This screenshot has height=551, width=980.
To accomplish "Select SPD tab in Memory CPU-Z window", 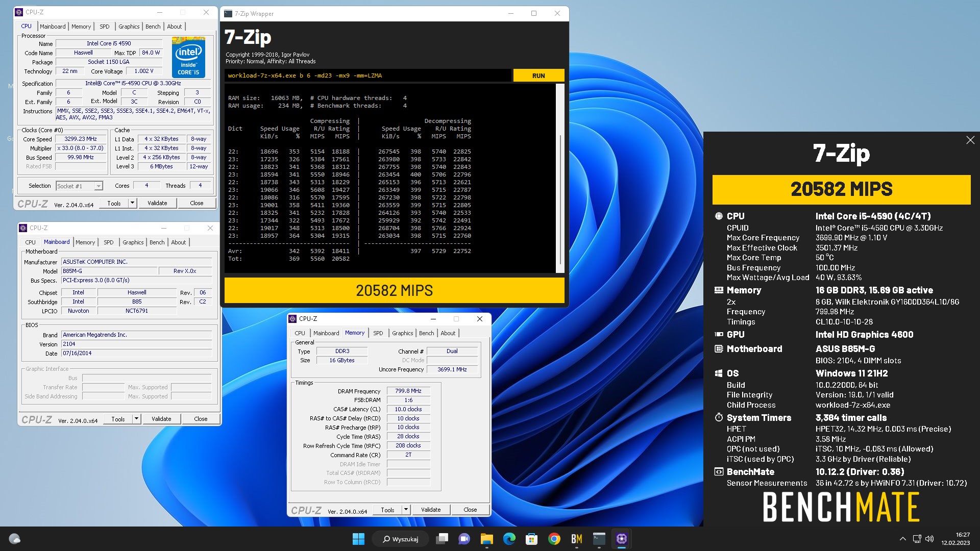I will 378,333.
